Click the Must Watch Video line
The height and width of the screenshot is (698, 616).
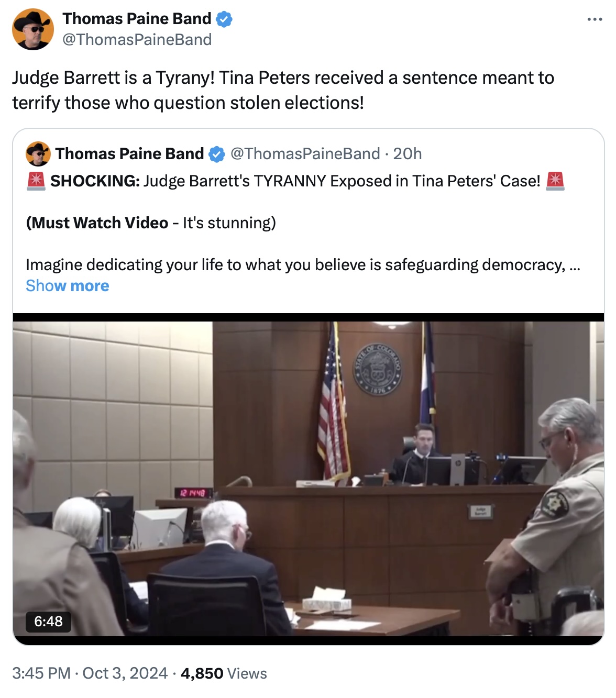click(151, 223)
